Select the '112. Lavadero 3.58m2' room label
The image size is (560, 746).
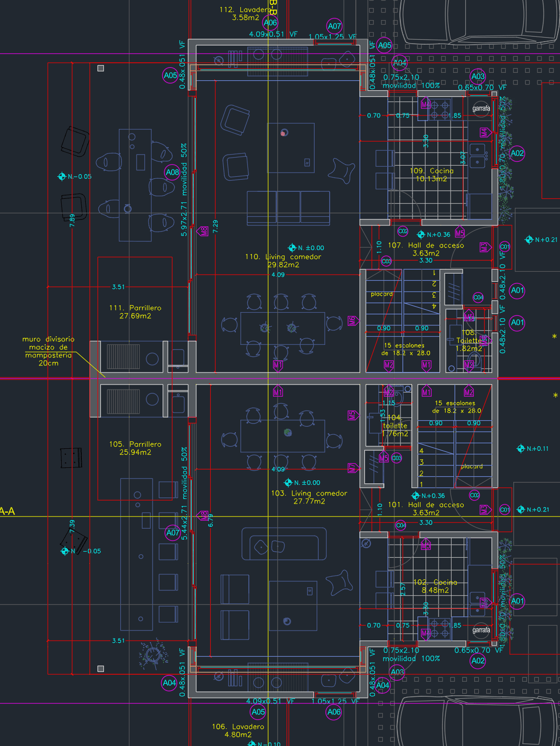click(245, 14)
